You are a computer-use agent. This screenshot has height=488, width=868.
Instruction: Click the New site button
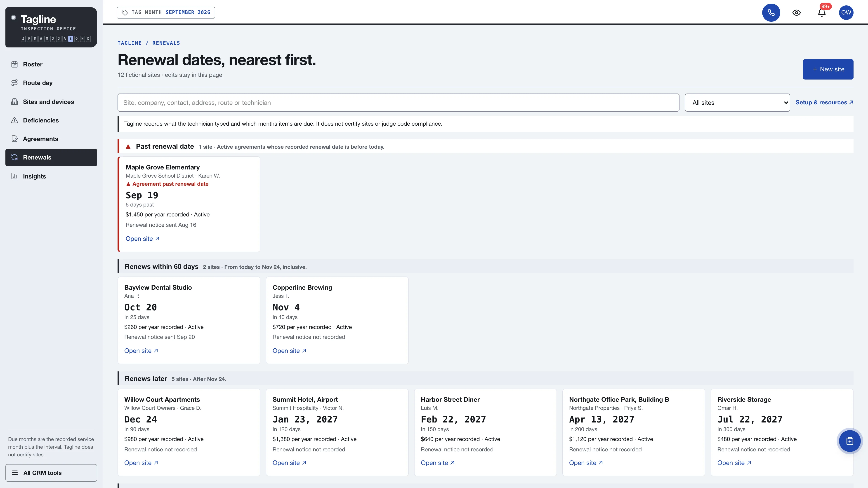[x=828, y=69]
